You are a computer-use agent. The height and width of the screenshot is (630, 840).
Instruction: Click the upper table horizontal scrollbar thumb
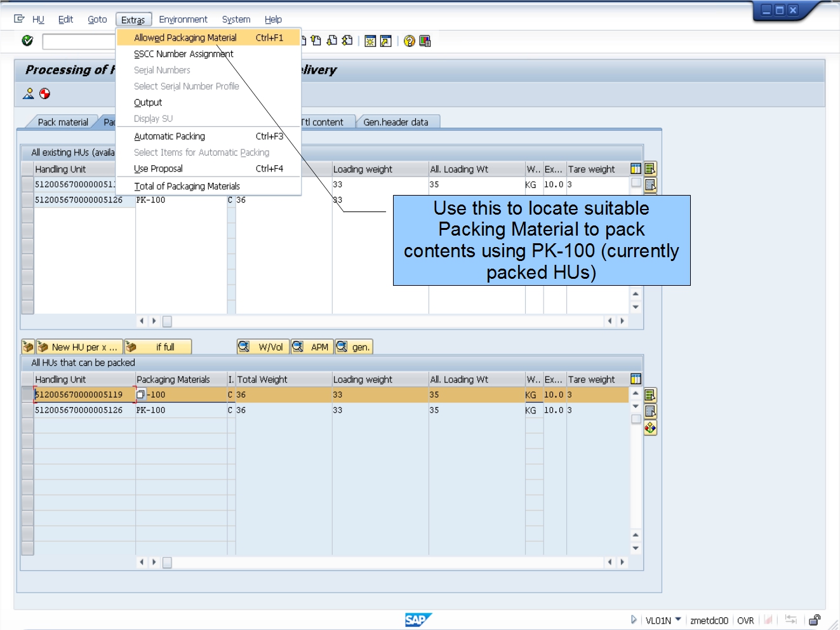pyautogui.click(x=167, y=321)
